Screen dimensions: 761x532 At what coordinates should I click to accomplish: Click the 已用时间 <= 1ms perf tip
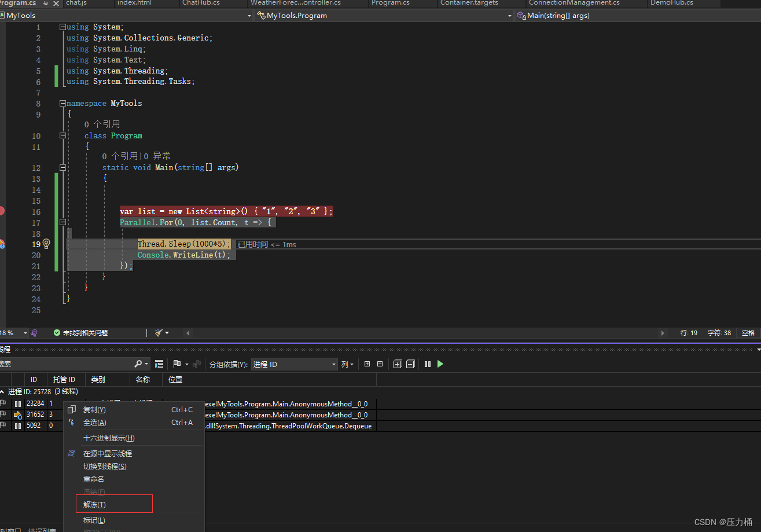267,244
